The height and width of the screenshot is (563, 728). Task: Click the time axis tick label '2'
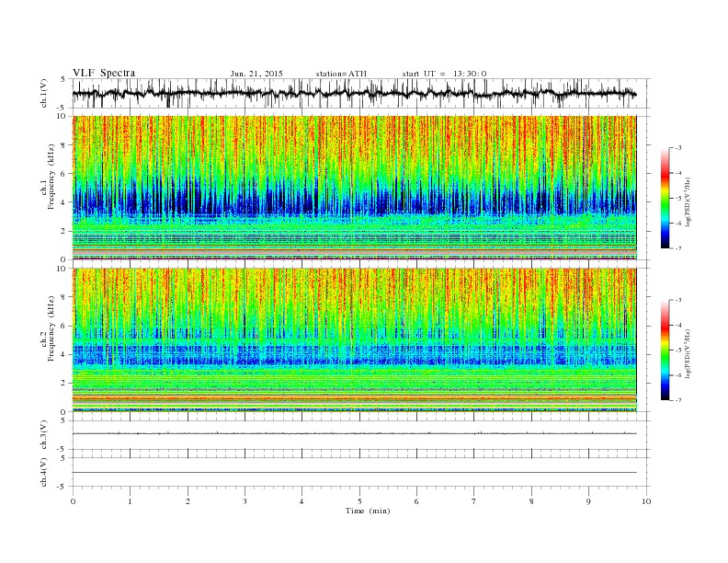188,501
